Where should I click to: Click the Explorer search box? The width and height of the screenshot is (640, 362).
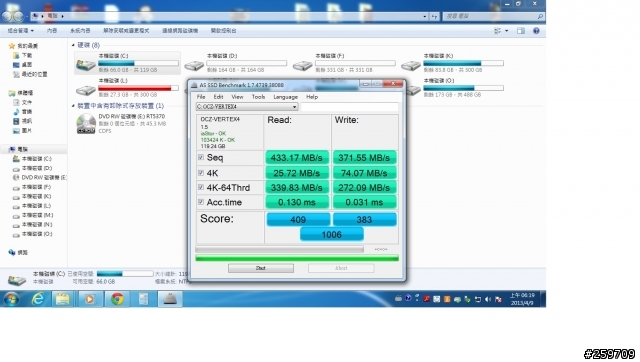(x=493, y=16)
